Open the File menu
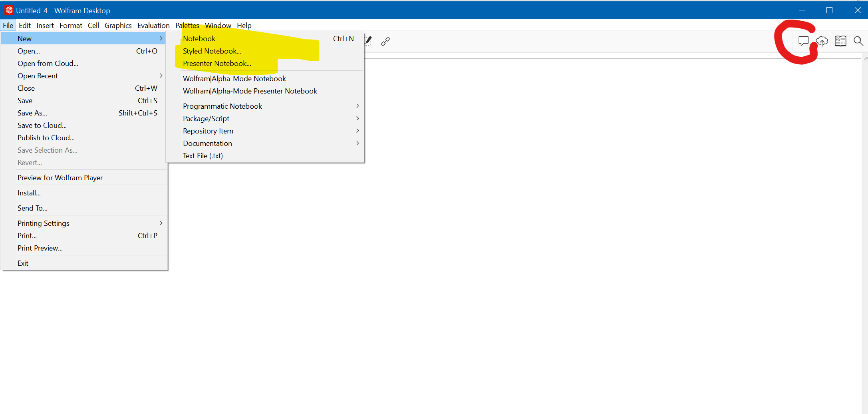Screen dimensions: 868x414 pos(8,26)
